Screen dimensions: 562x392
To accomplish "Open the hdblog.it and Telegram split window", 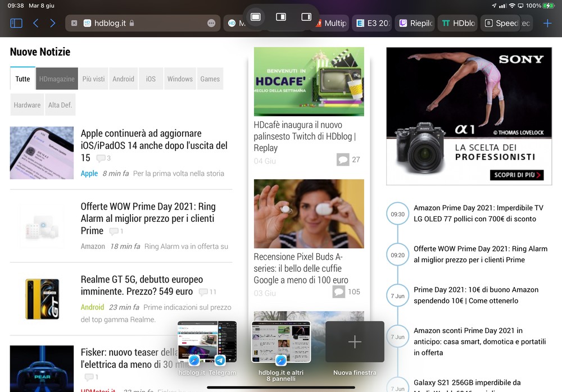I will click(207, 341).
